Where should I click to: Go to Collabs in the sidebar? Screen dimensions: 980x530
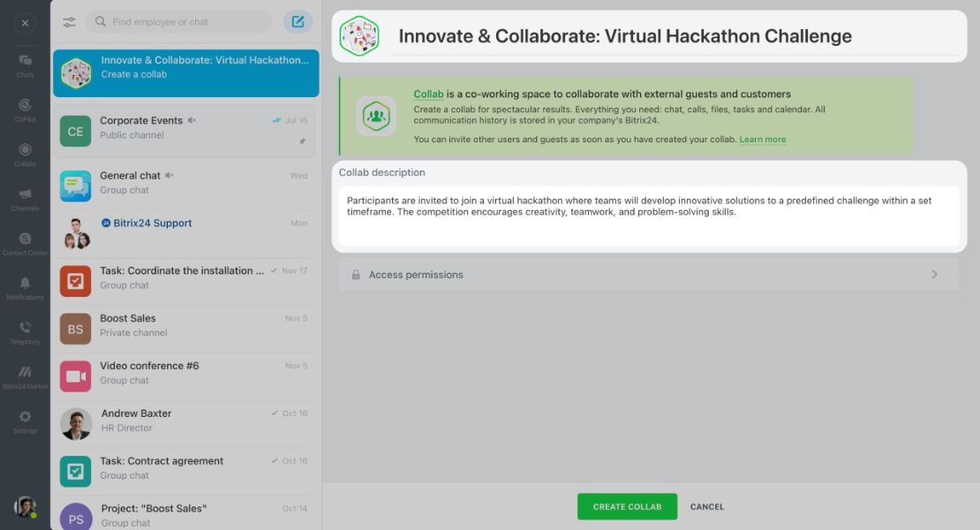(x=25, y=154)
